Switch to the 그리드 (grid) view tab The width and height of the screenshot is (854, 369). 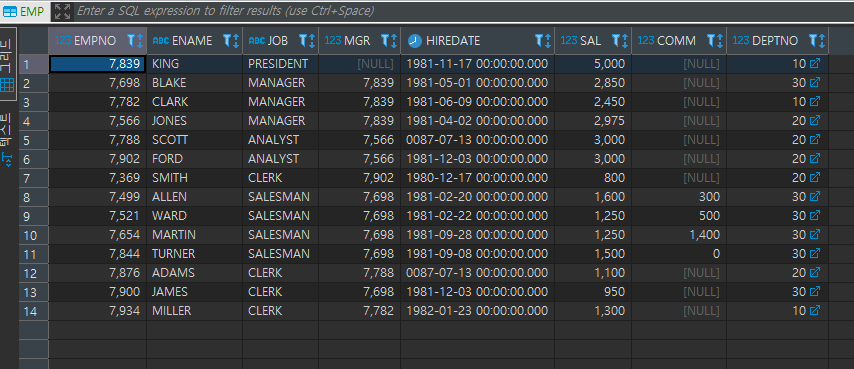8,65
